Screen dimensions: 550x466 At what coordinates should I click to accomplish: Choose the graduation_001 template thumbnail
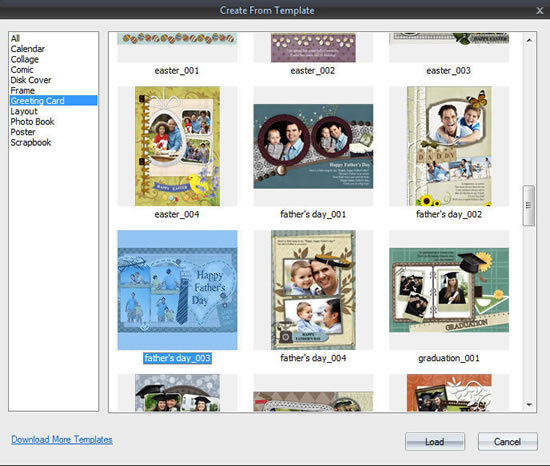449,290
